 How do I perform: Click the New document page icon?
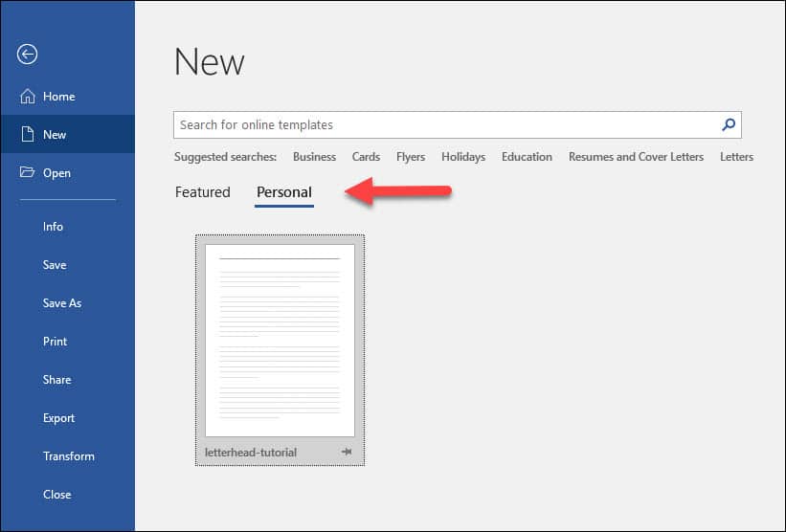[x=28, y=134]
